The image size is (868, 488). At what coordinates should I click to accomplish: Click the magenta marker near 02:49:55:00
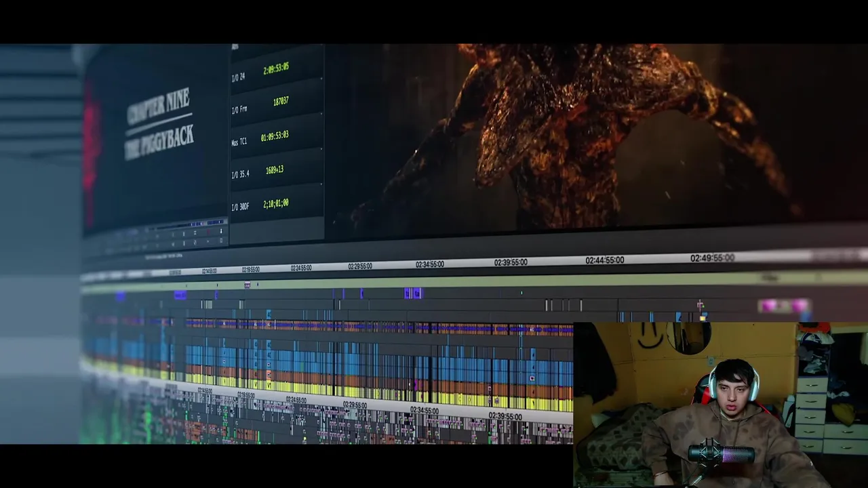pos(700,305)
